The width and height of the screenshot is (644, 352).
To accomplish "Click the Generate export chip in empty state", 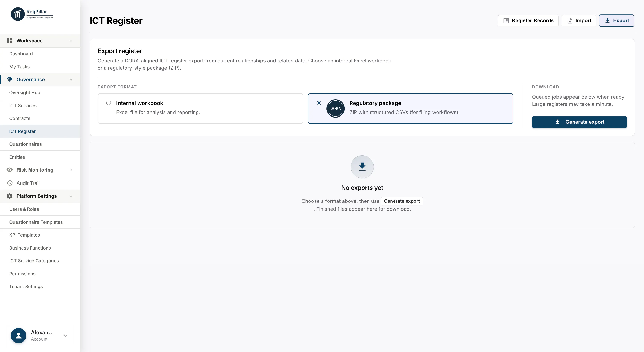I will coord(402,201).
